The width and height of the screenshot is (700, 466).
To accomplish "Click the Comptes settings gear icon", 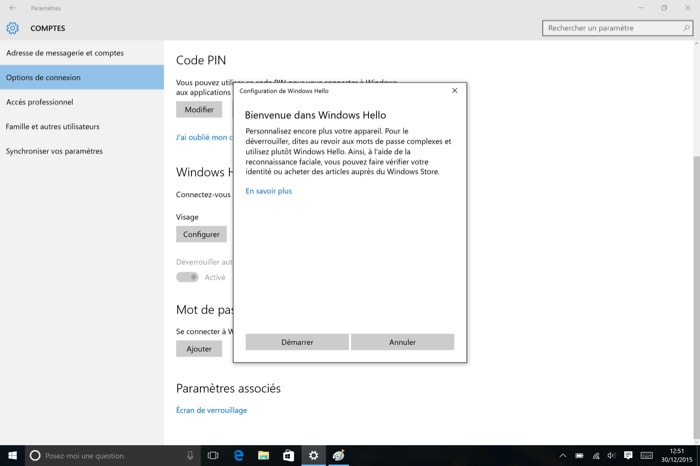I will [x=13, y=28].
